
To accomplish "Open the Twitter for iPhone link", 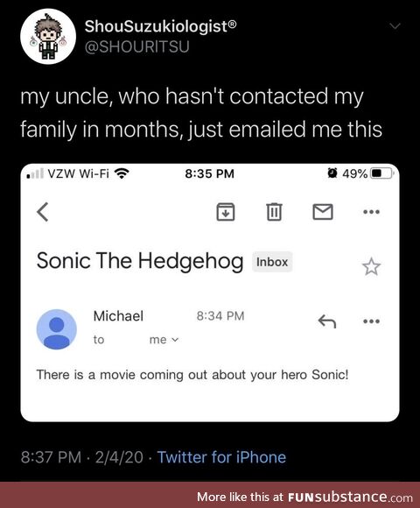I will 221,457.
